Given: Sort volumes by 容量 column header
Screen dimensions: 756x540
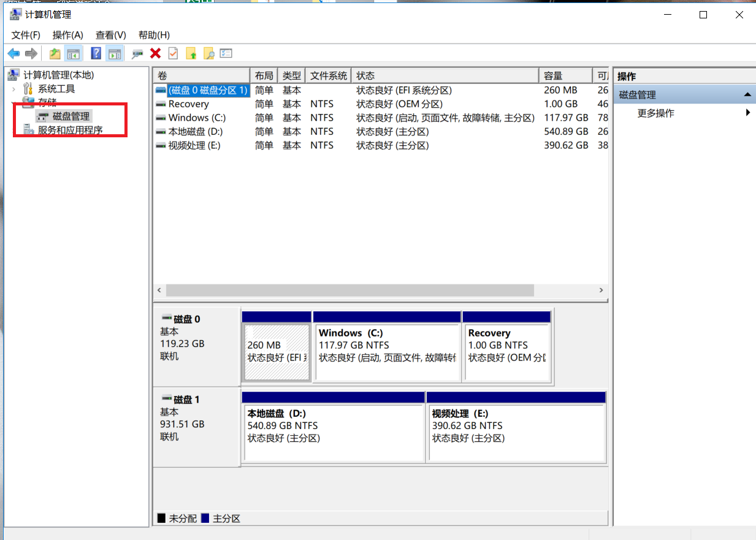Looking at the screenshot, I should (x=553, y=75).
